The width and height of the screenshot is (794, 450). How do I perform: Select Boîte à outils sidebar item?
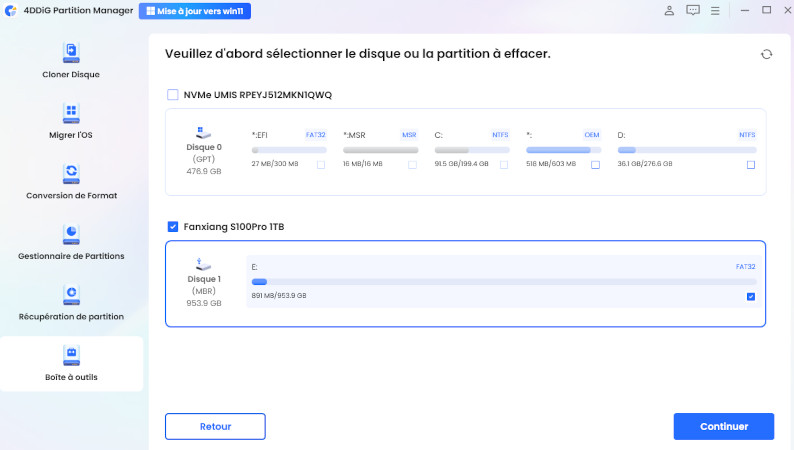[x=71, y=363]
